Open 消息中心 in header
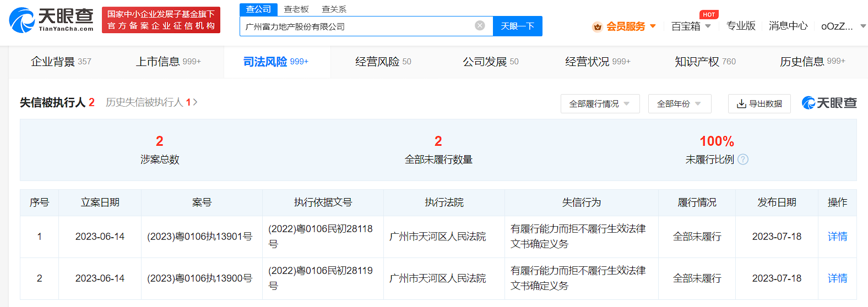The width and height of the screenshot is (868, 307). tap(788, 26)
